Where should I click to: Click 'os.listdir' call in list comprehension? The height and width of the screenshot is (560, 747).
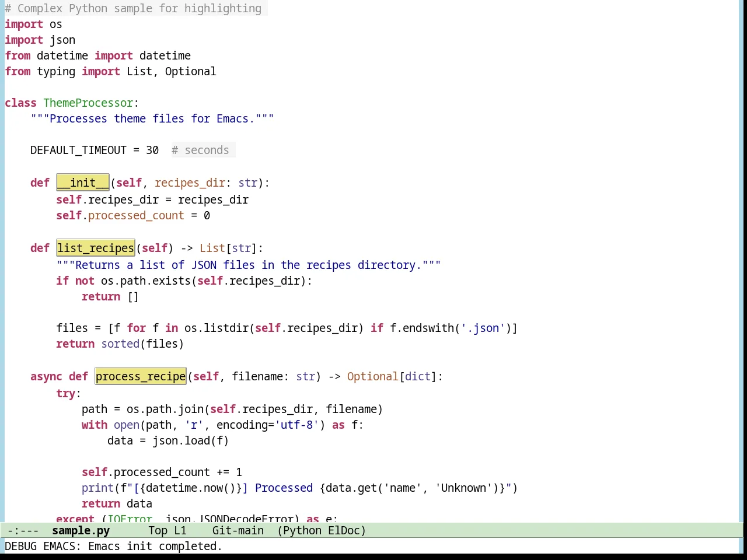217,328
